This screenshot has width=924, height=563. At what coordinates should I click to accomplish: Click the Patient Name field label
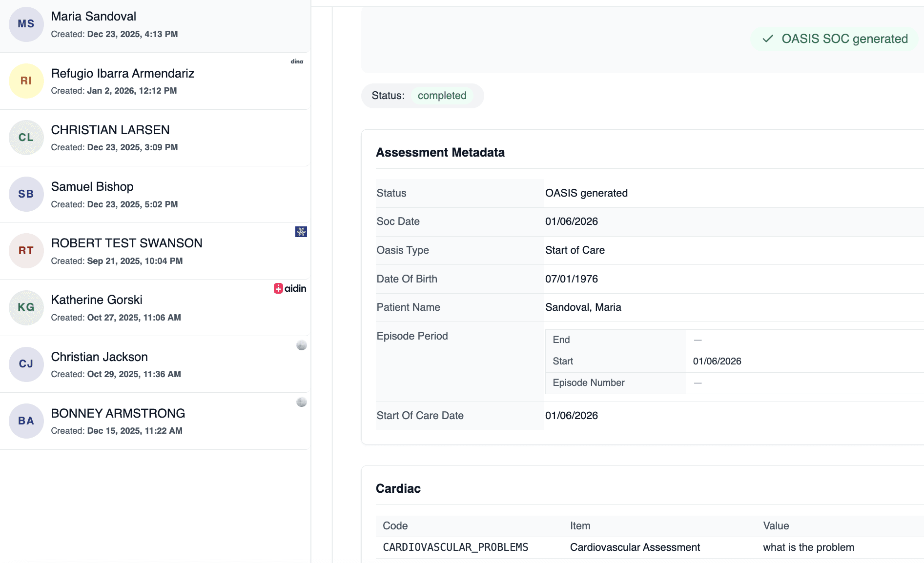coord(409,307)
